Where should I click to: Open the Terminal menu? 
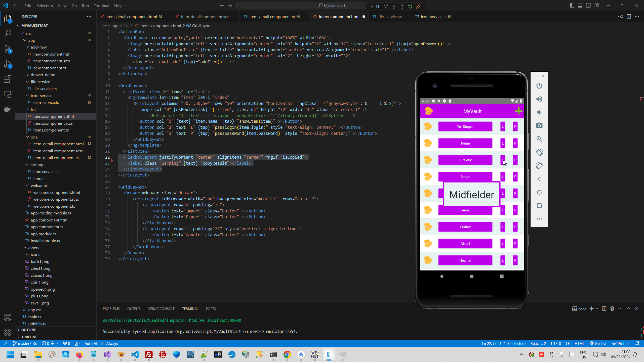click(x=101, y=6)
